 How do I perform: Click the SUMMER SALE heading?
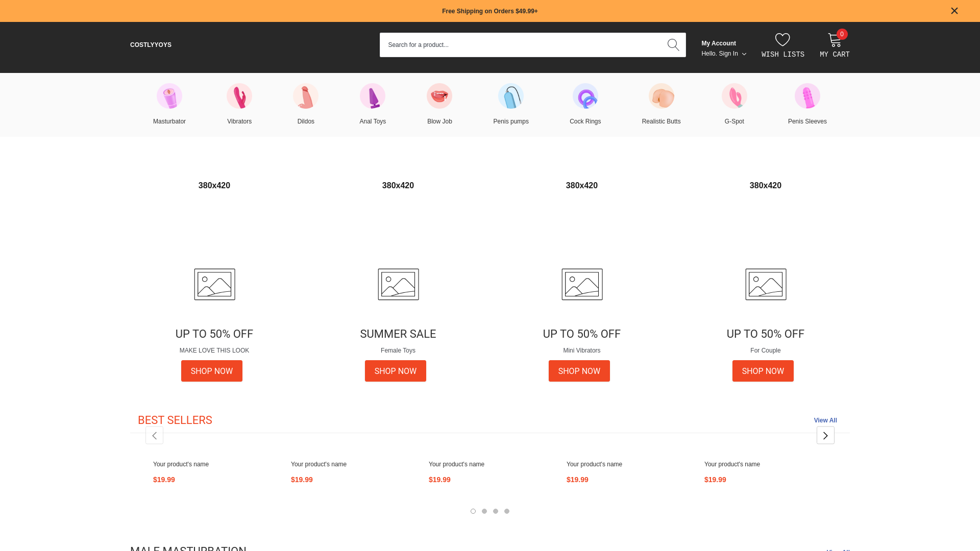click(x=398, y=334)
